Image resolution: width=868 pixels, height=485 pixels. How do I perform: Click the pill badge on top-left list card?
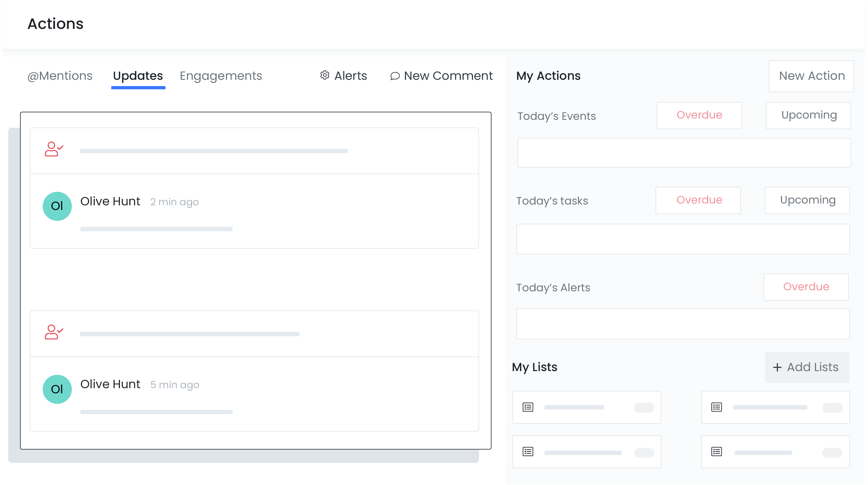pos(644,408)
